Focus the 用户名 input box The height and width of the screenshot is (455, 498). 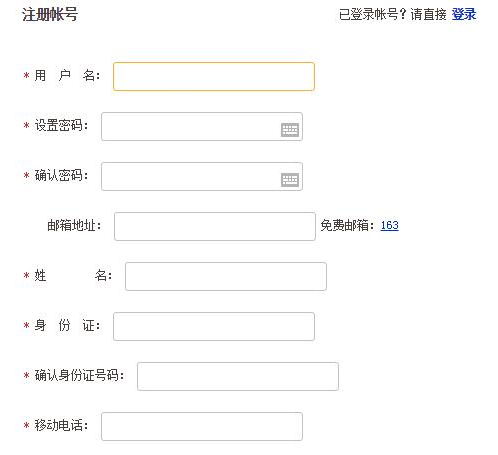[x=214, y=76]
